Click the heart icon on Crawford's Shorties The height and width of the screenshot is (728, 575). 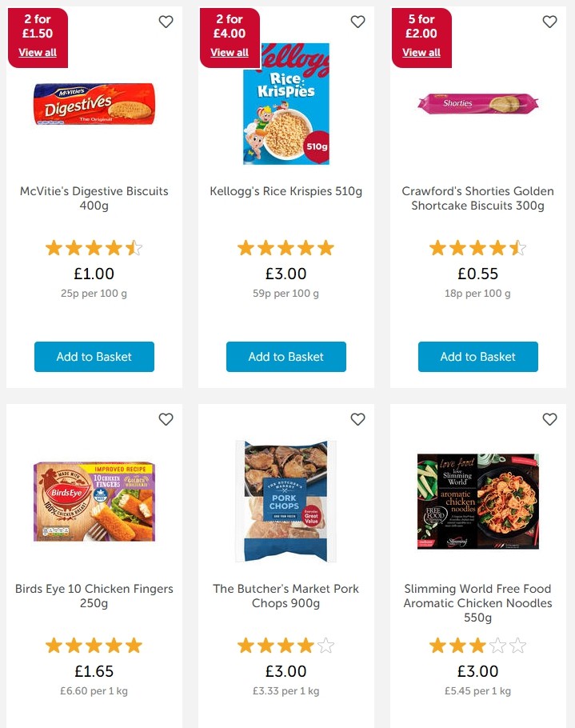pos(549,22)
